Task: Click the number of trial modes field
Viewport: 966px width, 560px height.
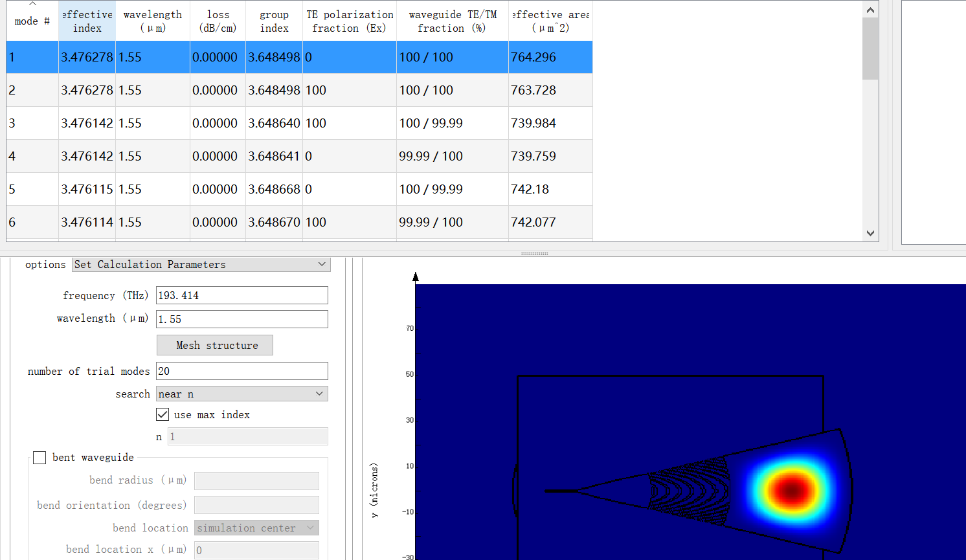Action: coord(241,371)
